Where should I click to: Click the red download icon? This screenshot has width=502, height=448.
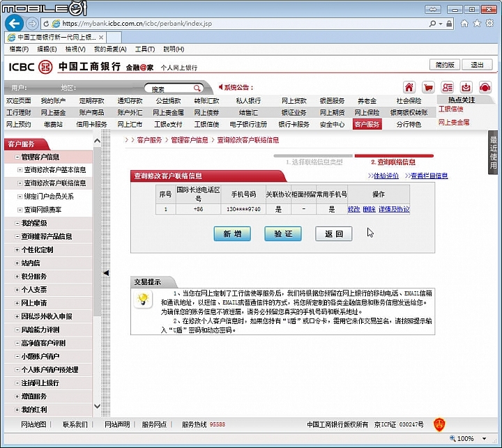click(x=466, y=87)
